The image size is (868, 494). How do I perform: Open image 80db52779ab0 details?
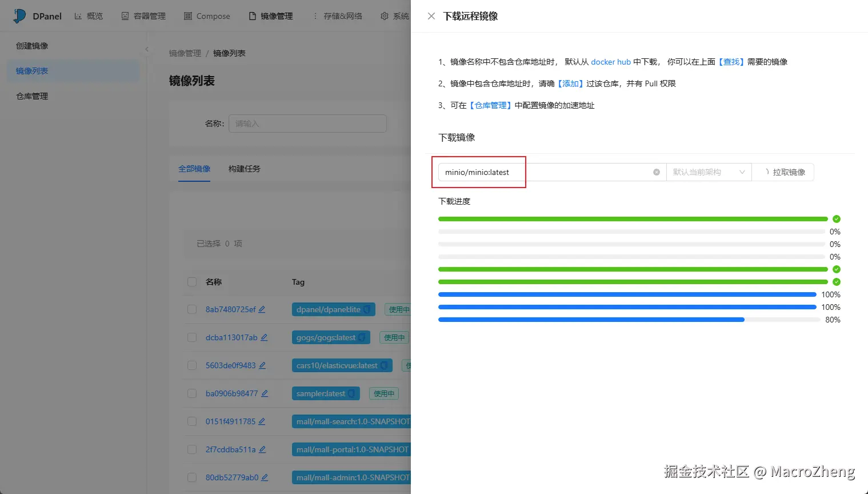pyautogui.click(x=232, y=477)
